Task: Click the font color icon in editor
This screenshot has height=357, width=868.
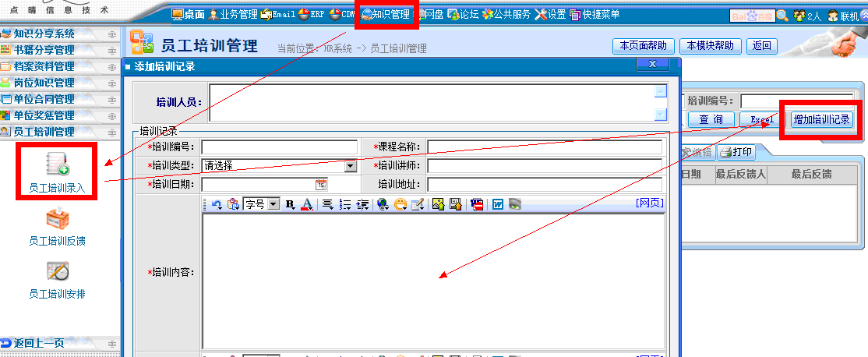Action: tap(306, 204)
